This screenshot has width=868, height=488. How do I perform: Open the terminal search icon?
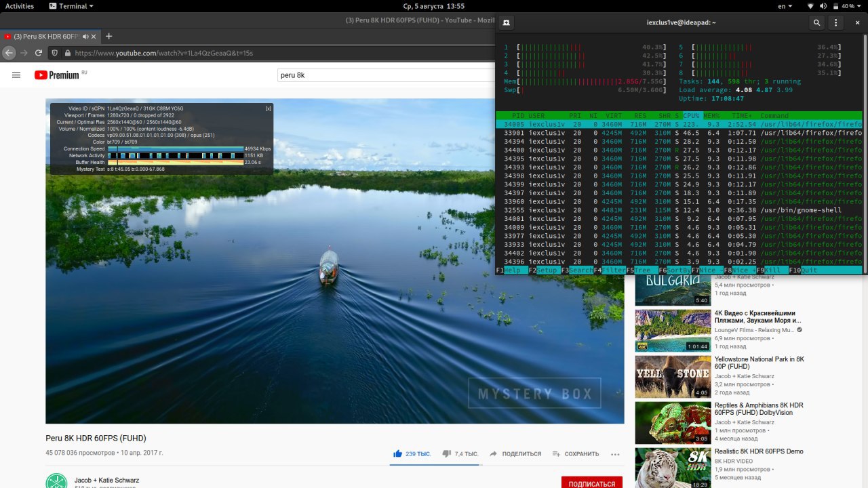coord(817,22)
